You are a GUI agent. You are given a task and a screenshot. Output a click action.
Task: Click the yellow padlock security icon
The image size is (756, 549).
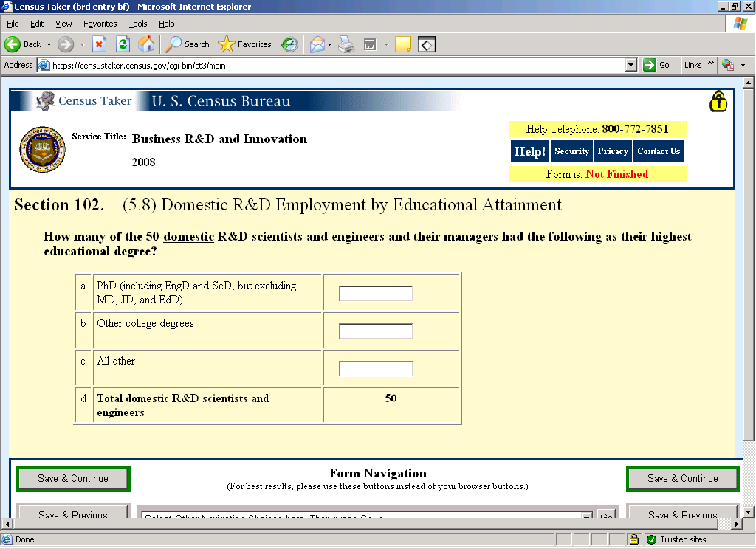718,102
